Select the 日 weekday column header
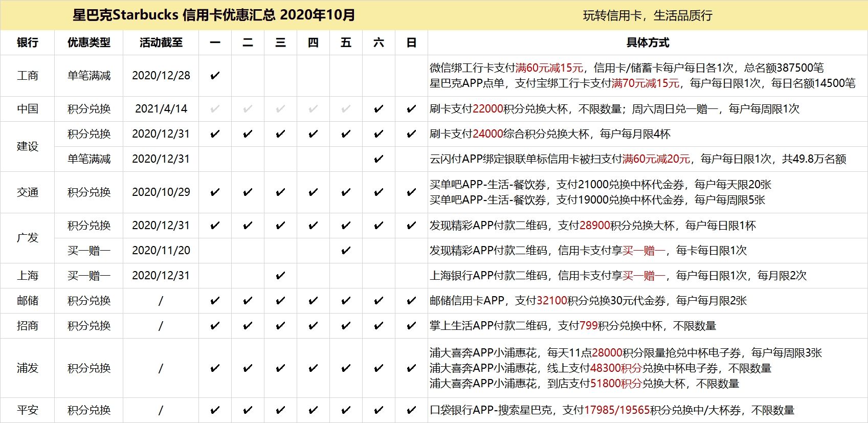Image resolution: width=868 pixels, height=423 pixels. point(412,42)
